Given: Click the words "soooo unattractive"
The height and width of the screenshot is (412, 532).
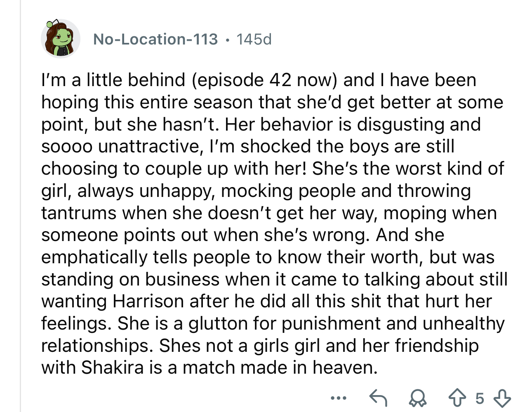Looking at the screenshot, I should 121,146.
